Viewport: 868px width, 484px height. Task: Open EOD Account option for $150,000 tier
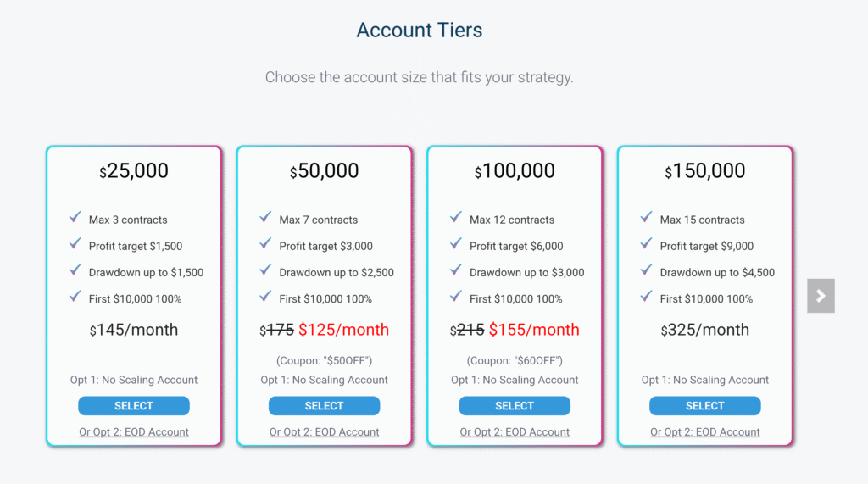point(705,432)
